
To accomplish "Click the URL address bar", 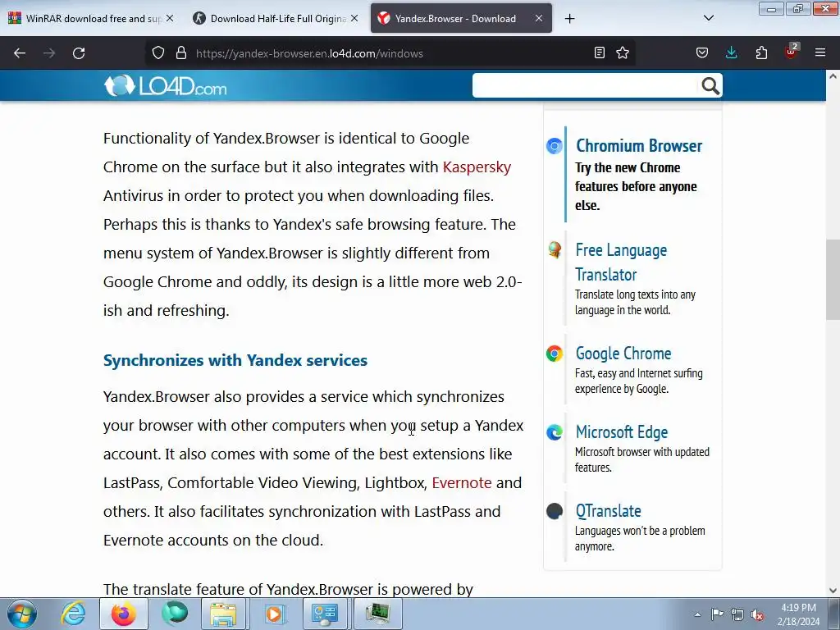I will pos(391,53).
